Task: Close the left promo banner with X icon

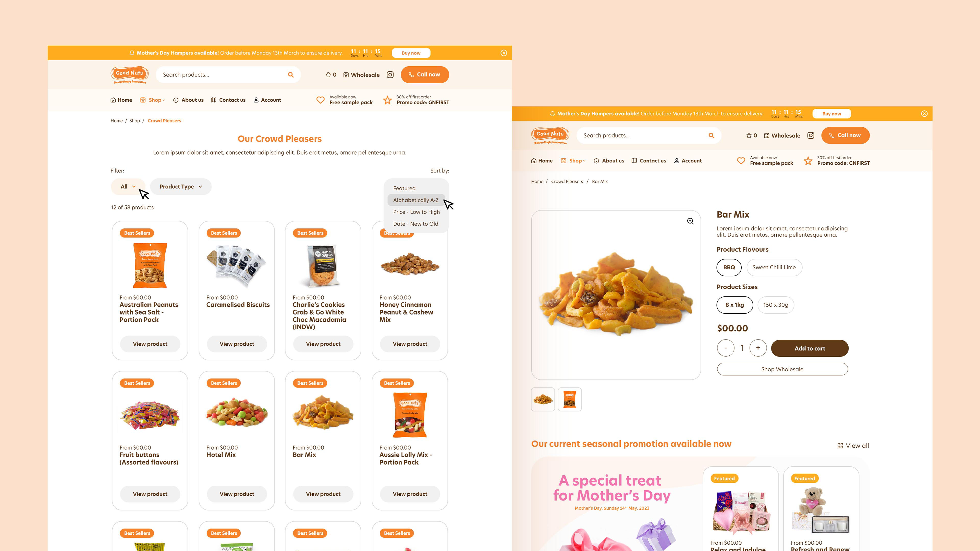Action: pyautogui.click(x=504, y=53)
